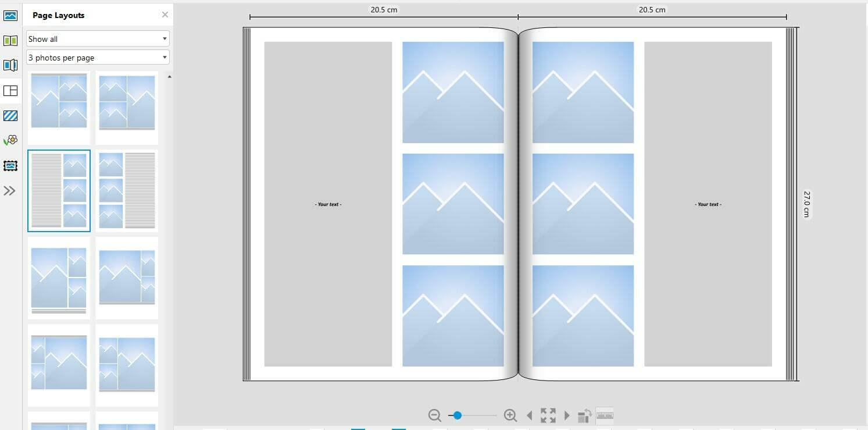The width and height of the screenshot is (868, 430).
Task: Click scroll-up arrow of layouts list
Action: click(169, 76)
